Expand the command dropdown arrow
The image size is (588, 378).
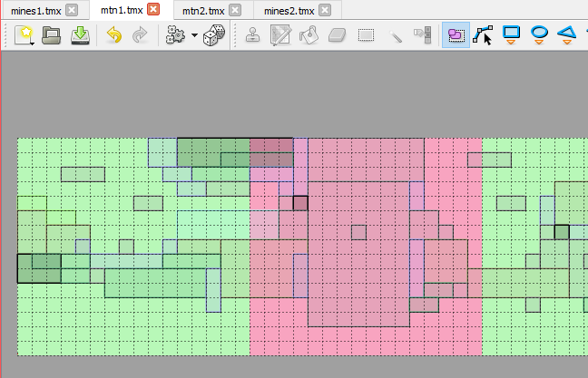[x=194, y=35]
